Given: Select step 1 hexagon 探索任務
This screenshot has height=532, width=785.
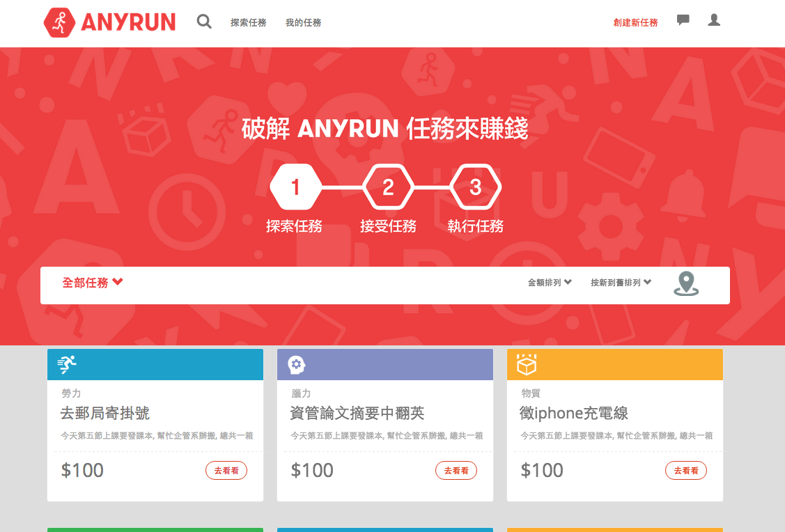Looking at the screenshot, I should tap(295, 187).
